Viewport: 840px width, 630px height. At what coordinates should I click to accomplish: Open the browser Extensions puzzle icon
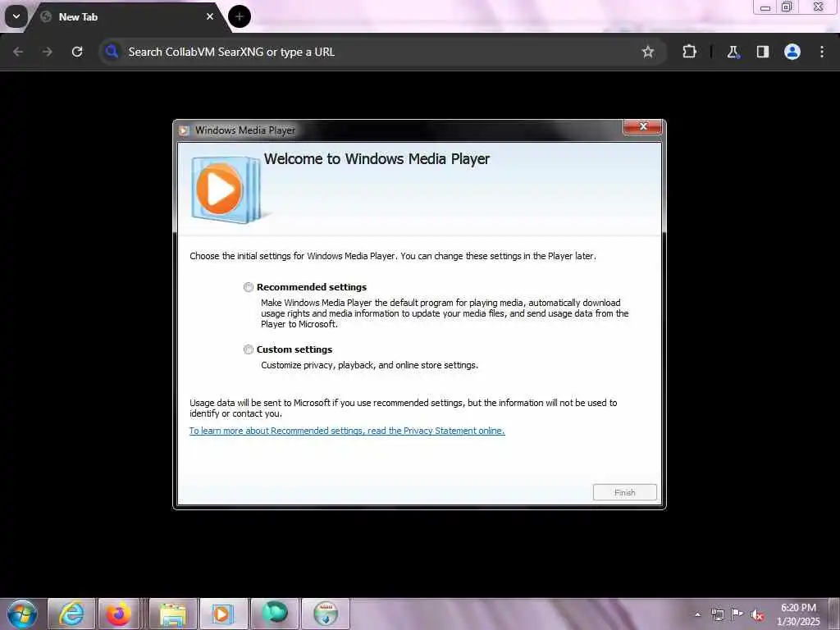(x=689, y=52)
